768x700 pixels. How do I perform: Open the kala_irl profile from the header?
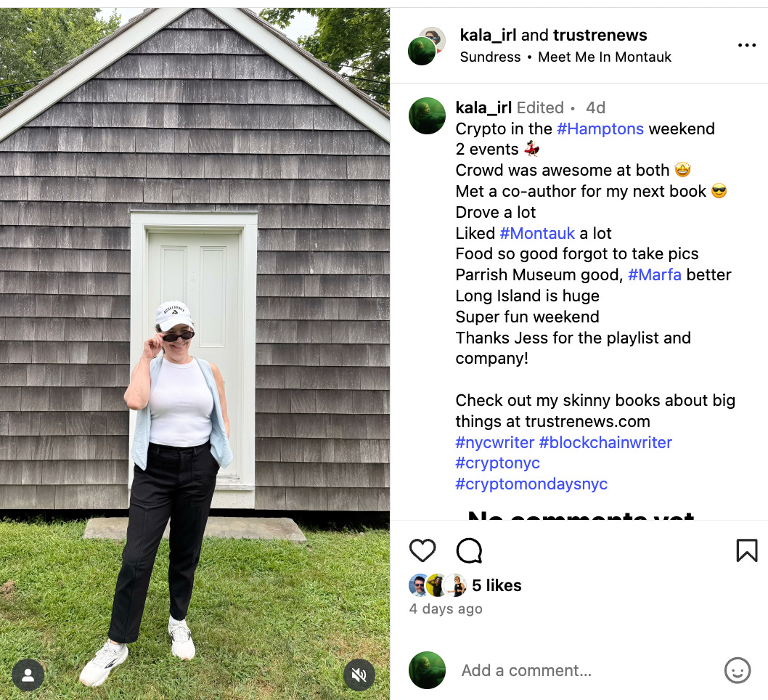tap(488, 35)
